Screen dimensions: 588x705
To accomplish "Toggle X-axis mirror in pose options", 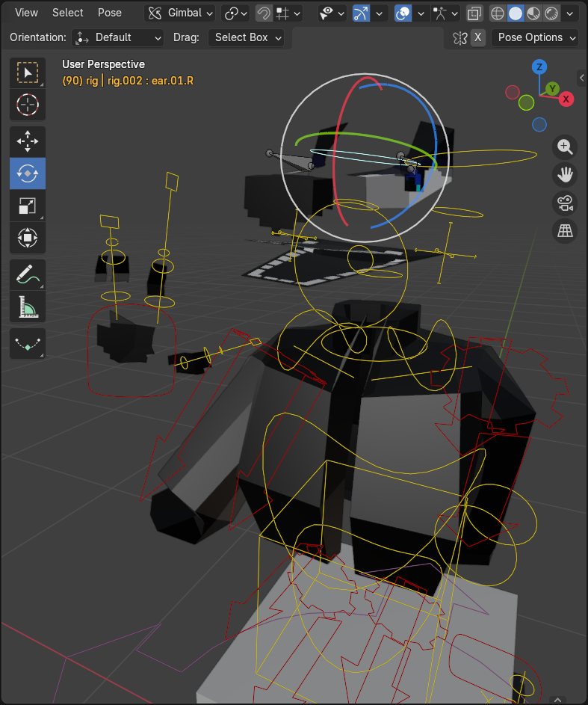I will pos(478,37).
